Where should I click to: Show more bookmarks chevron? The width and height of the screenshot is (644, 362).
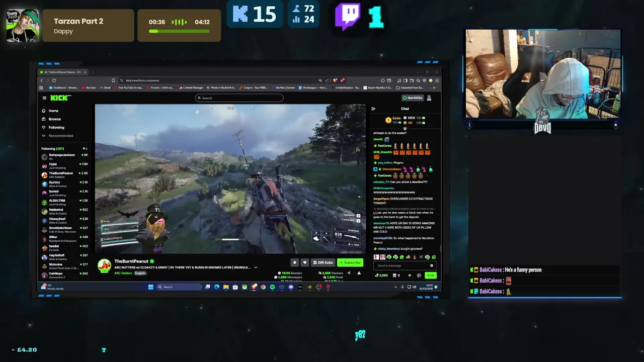point(434,87)
